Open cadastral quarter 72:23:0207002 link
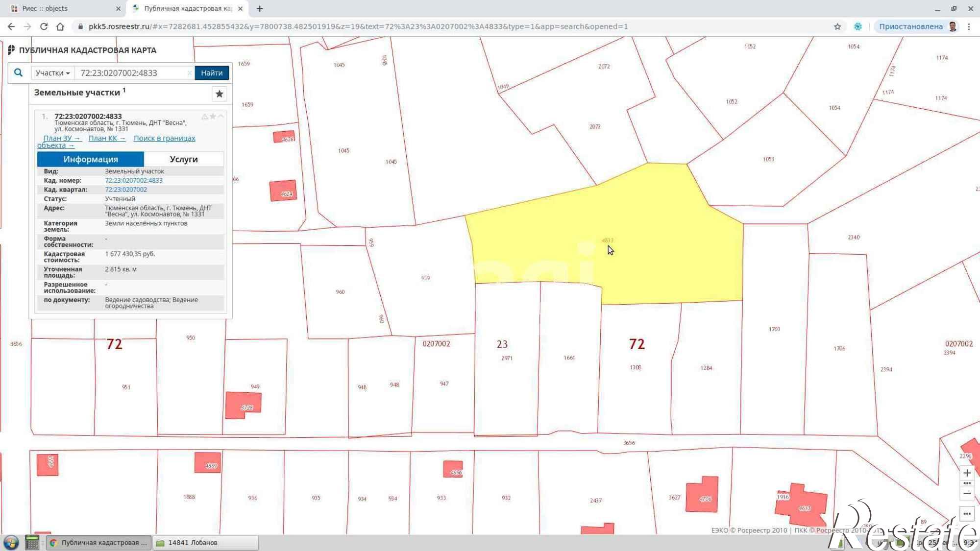 pyautogui.click(x=126, y=190)
